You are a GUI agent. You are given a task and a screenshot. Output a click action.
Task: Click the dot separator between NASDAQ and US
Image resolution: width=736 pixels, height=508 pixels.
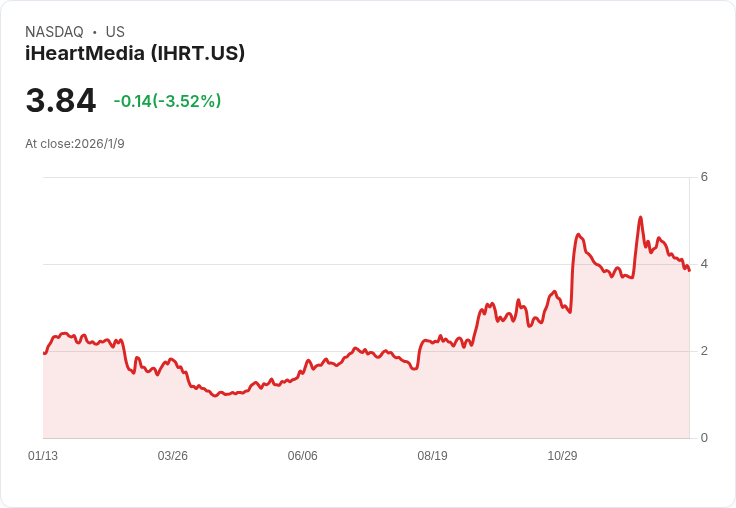point(94,32)
